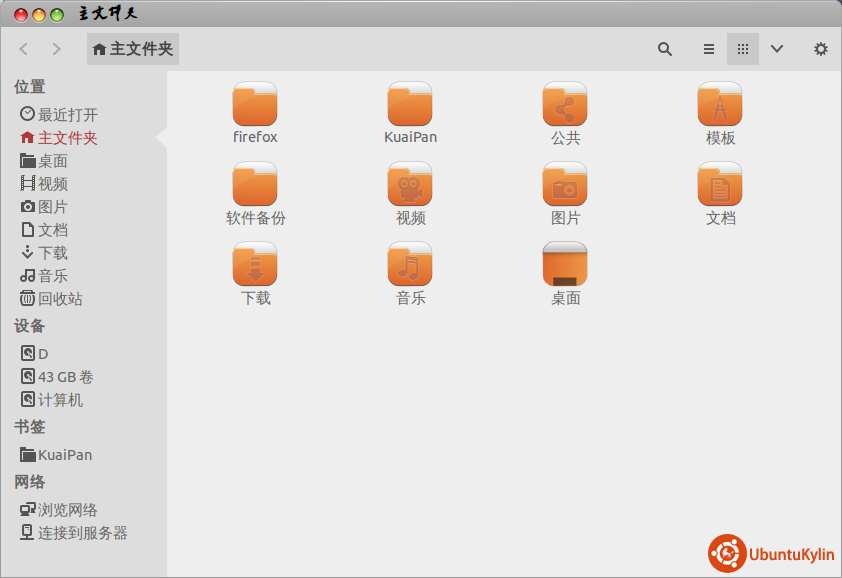Screen dimensions: 842x578
Task: Open the 公共 shared folder
Action: pyautogui.click(x=565, y=105)
